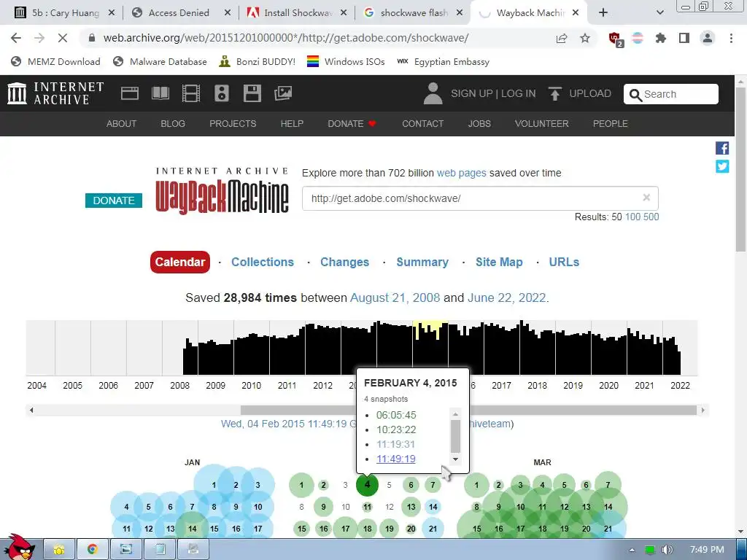This screenshot has height=560, width=747.
Task: Open snapshot 11:49:19
Action: point(396,459)
